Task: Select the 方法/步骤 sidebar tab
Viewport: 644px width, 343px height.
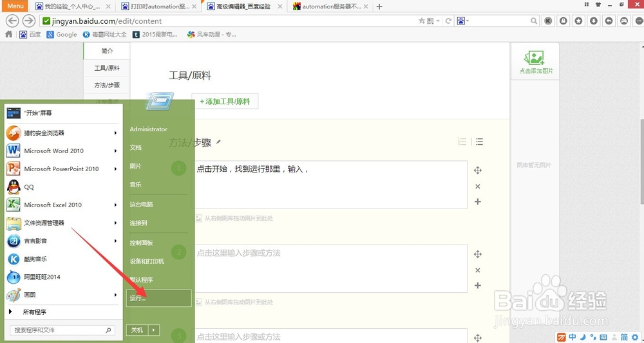Action: point(107,85)
